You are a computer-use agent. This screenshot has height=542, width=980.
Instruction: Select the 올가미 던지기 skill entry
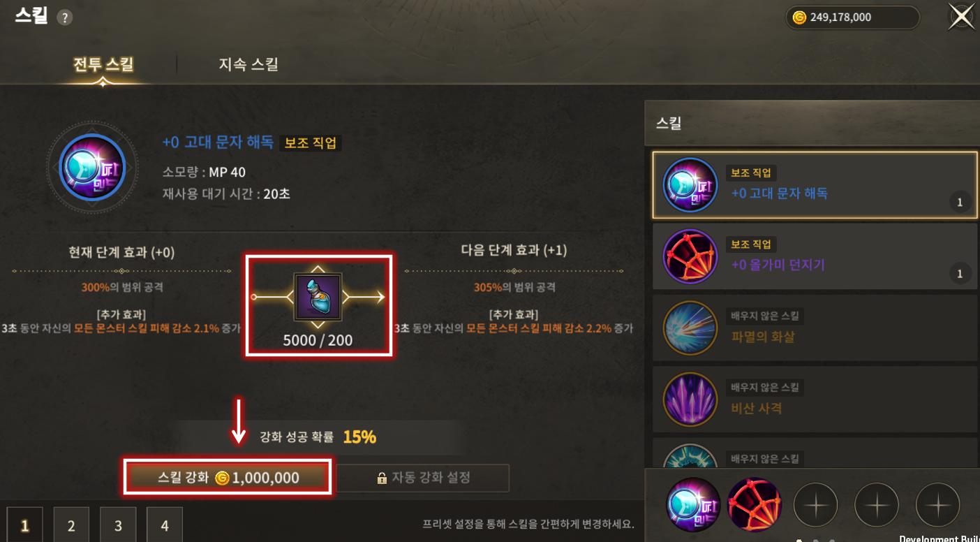(814, 256)
